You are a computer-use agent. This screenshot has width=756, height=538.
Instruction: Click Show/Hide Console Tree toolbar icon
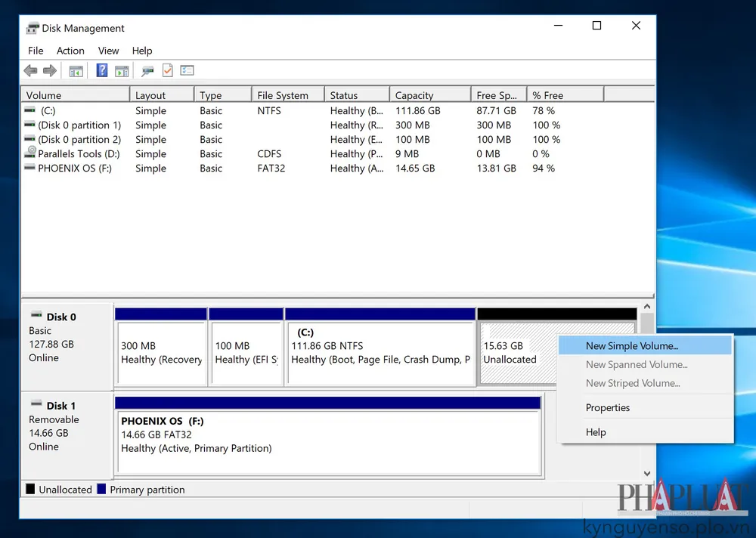pyautogui.click(x=76, y=71)
